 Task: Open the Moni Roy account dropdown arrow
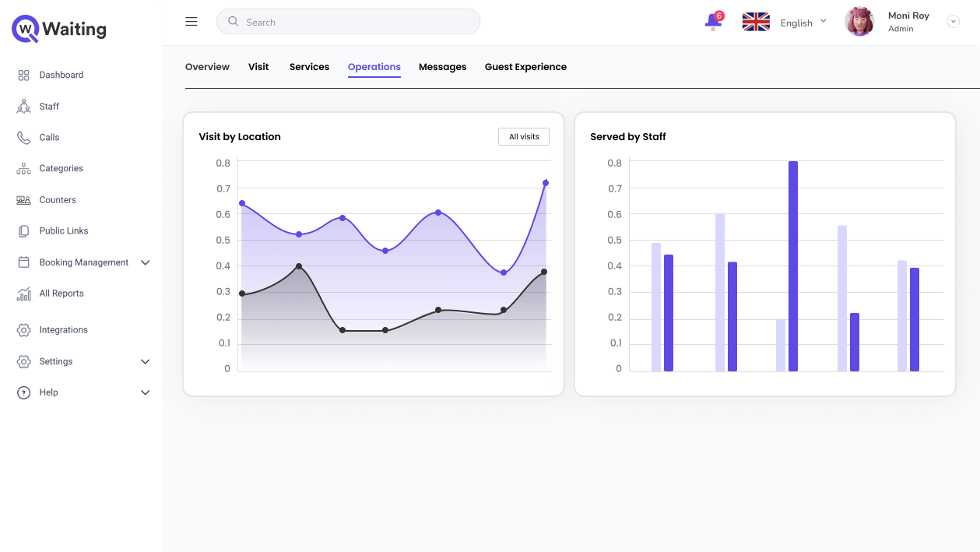(x=954, y=22)
